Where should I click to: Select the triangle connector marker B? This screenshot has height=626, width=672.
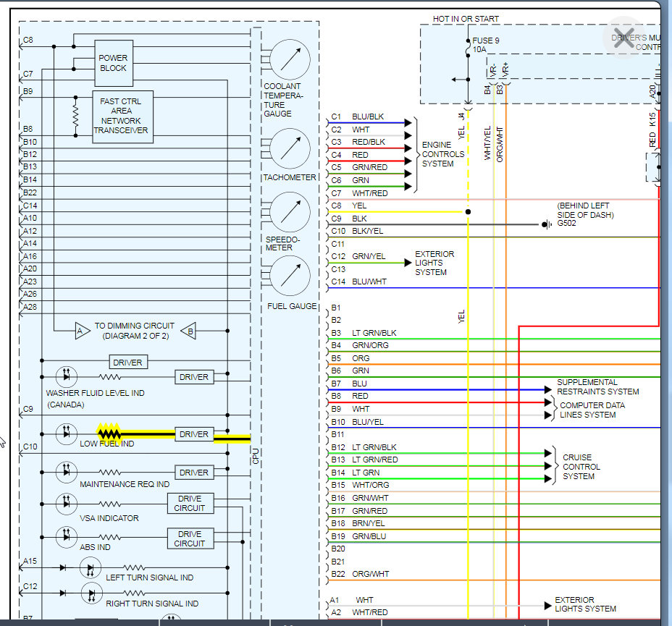pos(188,331)
